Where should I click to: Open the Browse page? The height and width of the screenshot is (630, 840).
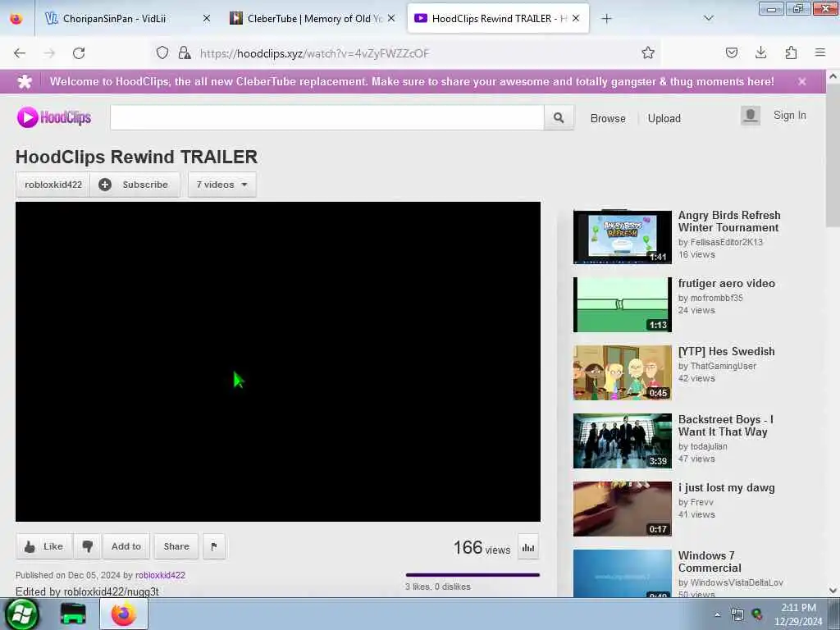pyautogui.click(x=608, y=118)
